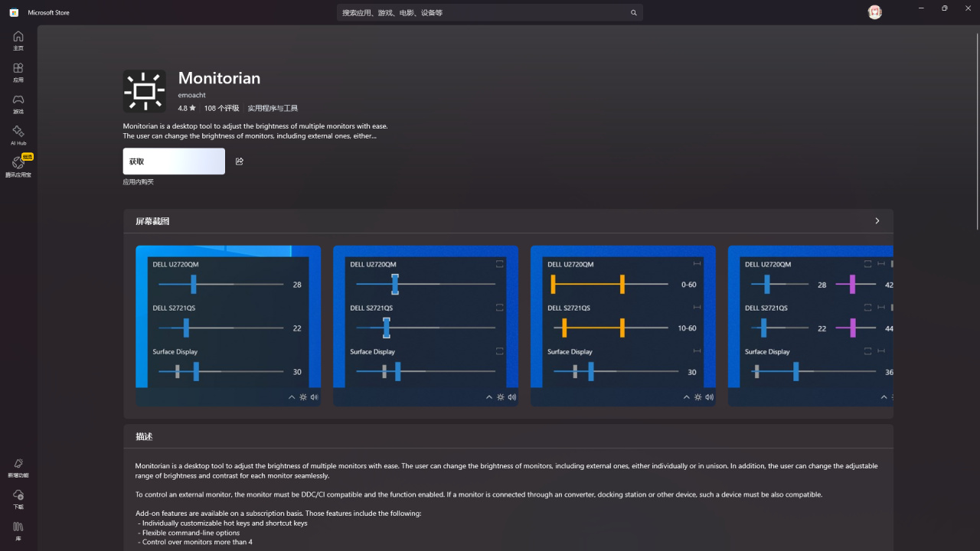Click 'Individually customizable hot keys' line
This screenshot has width=980, height=551.
(223, 523)
